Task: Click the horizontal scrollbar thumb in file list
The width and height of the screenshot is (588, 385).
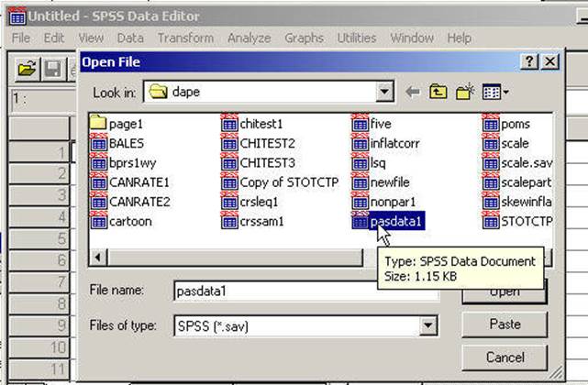Action: click(235, 258)
